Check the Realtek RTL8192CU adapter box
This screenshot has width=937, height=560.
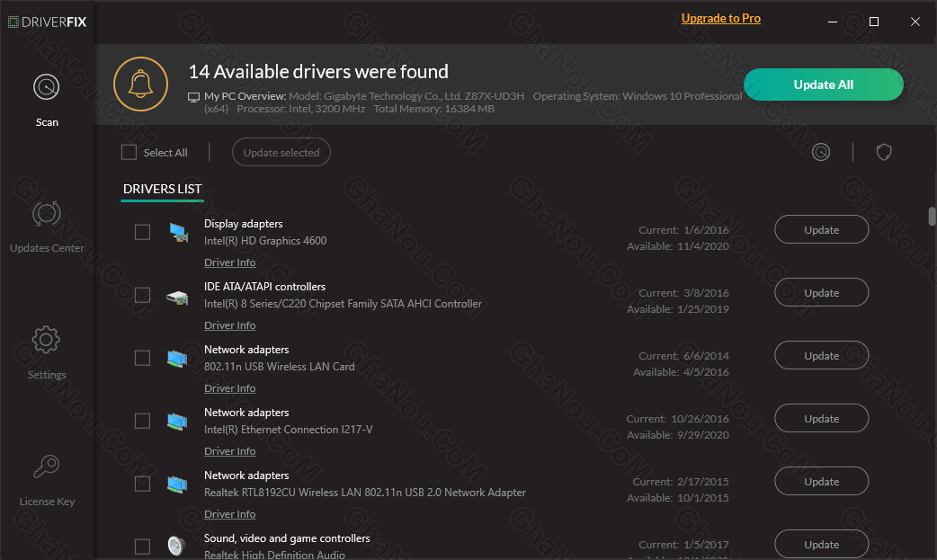click(142, 484)
